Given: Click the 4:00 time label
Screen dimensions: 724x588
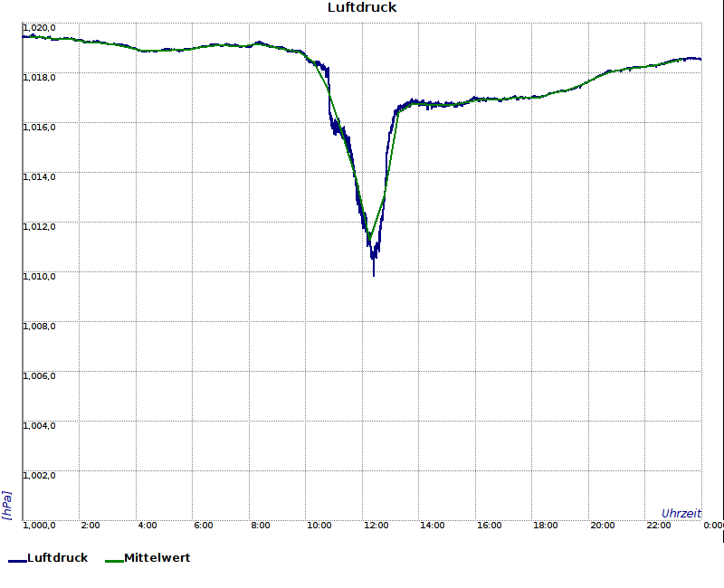Looking at the screenshot, I should (x=148, y=526).
